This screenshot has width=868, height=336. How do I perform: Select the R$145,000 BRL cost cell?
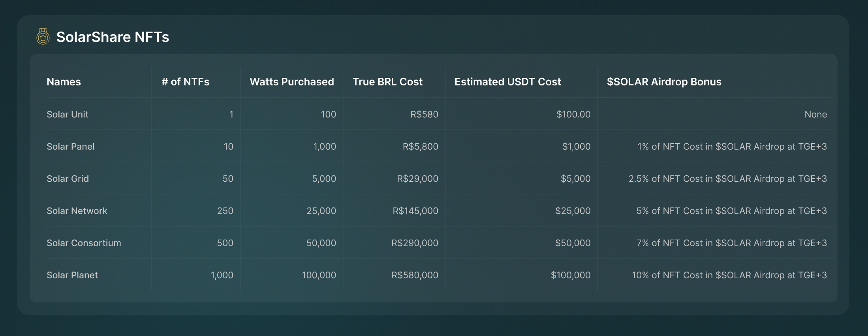click(x=415, y=211)
